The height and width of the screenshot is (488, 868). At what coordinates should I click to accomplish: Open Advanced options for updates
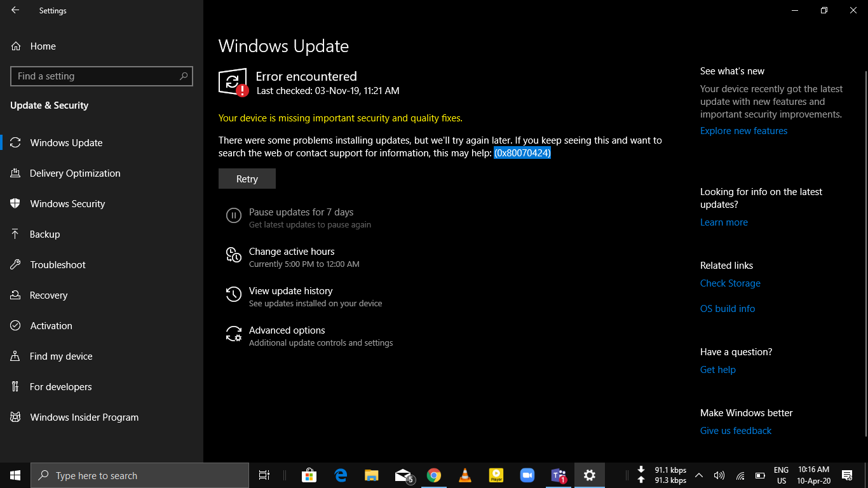[287, 330]
